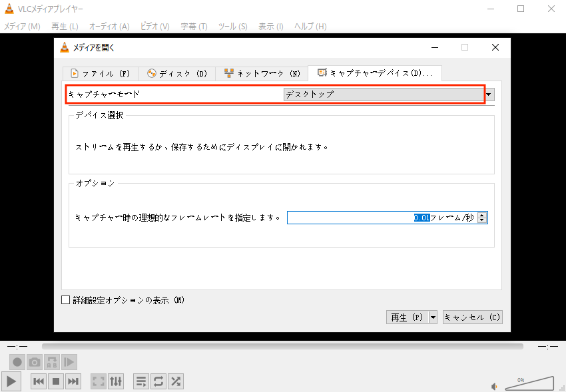Show the playlist view
This screenshot has height=392, width=566.
141,381
